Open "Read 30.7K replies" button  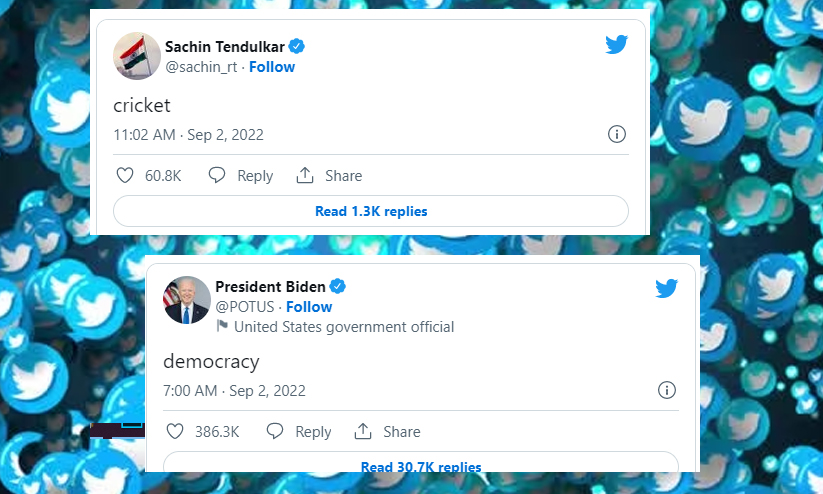421,466
